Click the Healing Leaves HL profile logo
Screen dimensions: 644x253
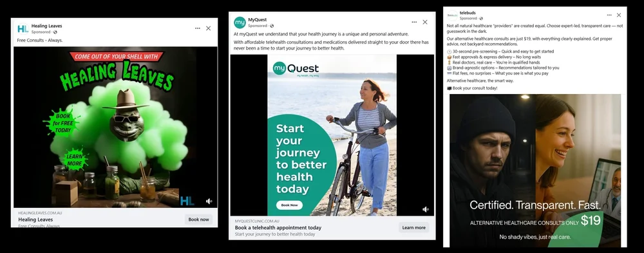[23, 29]
